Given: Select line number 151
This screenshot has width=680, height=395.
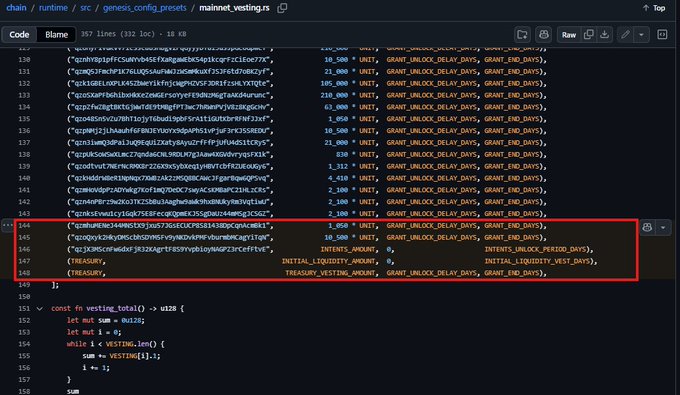Looking at the screenshot, I should pos(24,308).
